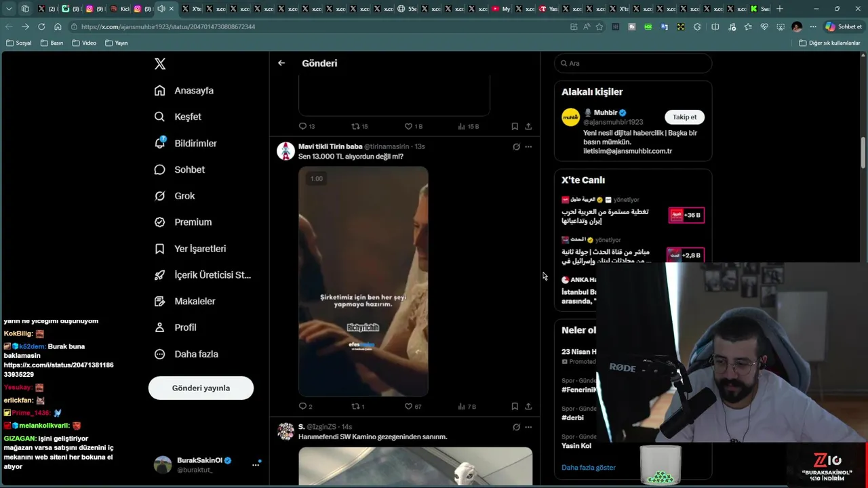
Task: Like the Tirin baba post with 67 likes
Action: [414, 407]
